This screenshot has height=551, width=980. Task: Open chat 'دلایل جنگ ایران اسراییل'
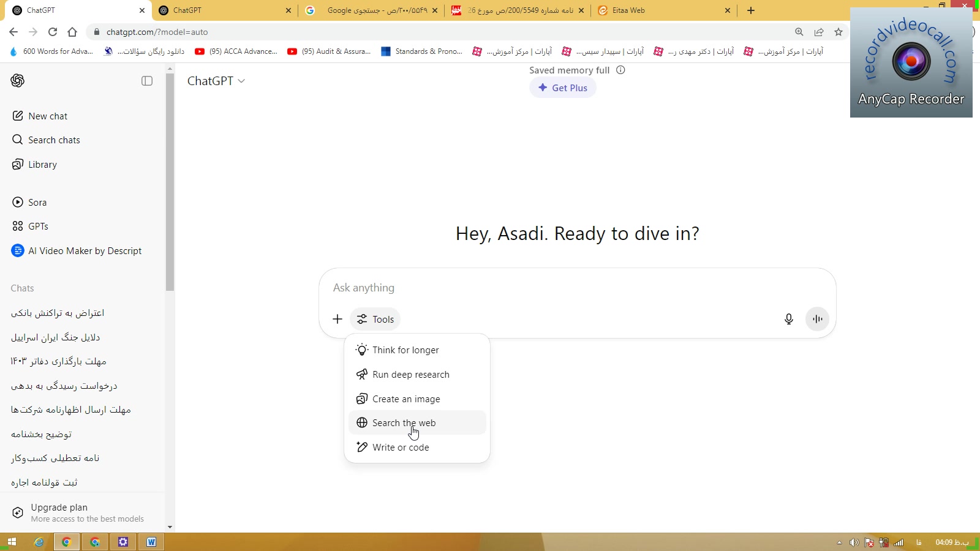(55, 337)
